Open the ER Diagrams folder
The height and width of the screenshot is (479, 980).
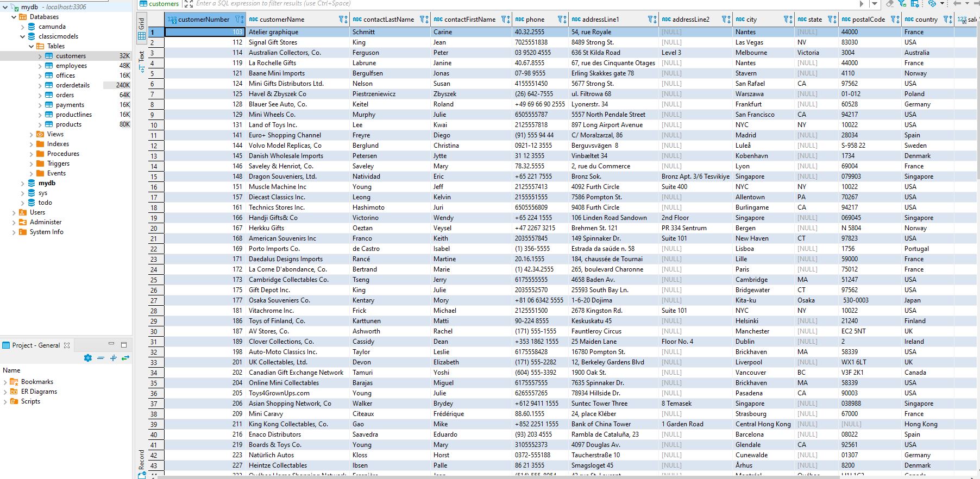coord(39,392)
